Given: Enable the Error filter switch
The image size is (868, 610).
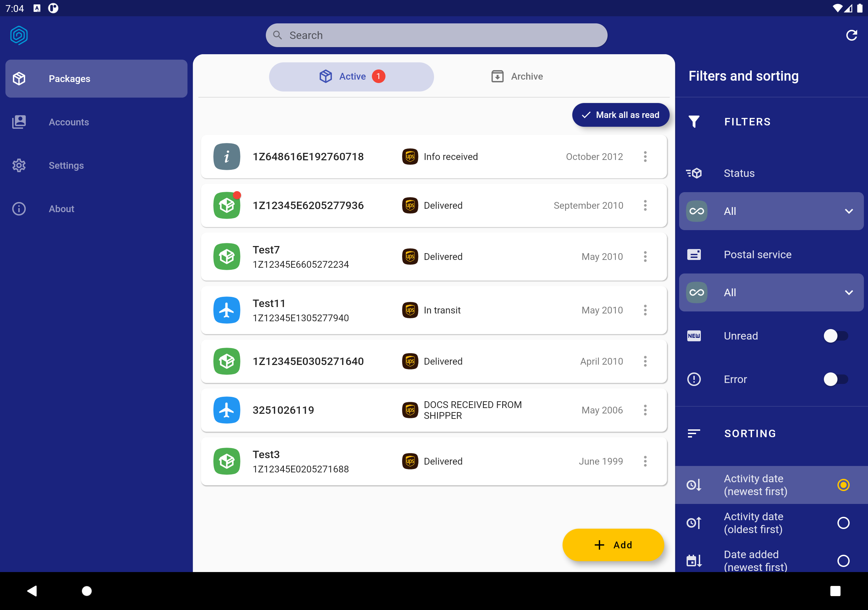Looking at the screenshot, I should [x=835, y=379].
